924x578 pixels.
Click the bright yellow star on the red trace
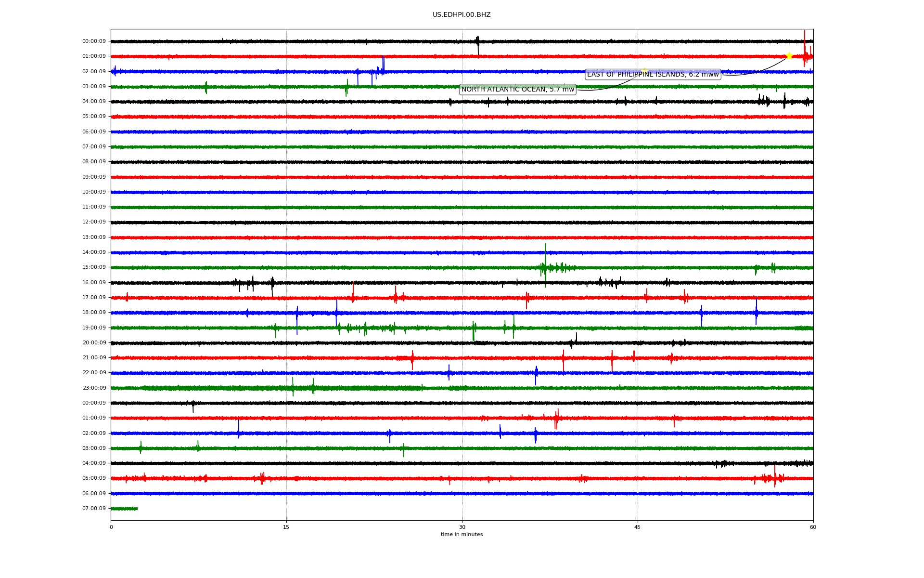point(789,56)
